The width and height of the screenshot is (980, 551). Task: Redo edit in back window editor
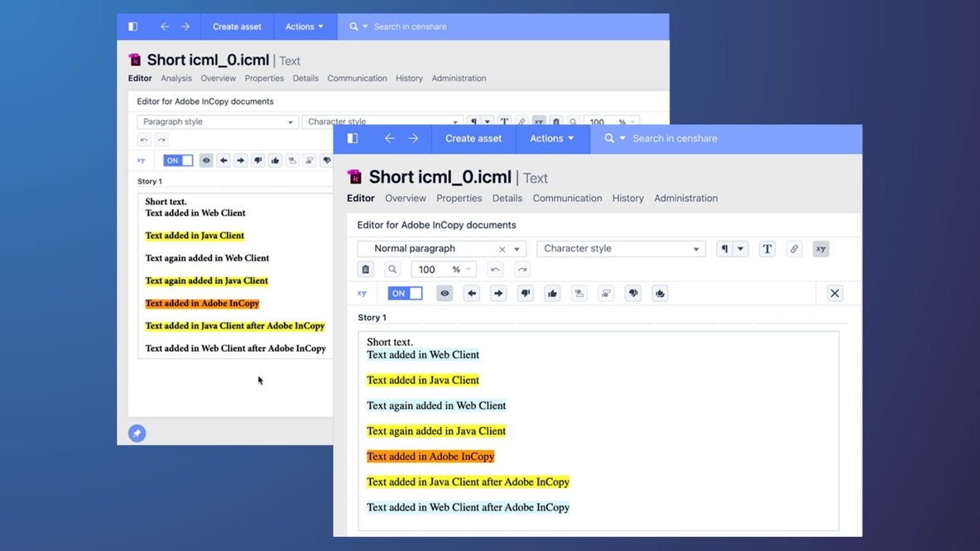161,139
